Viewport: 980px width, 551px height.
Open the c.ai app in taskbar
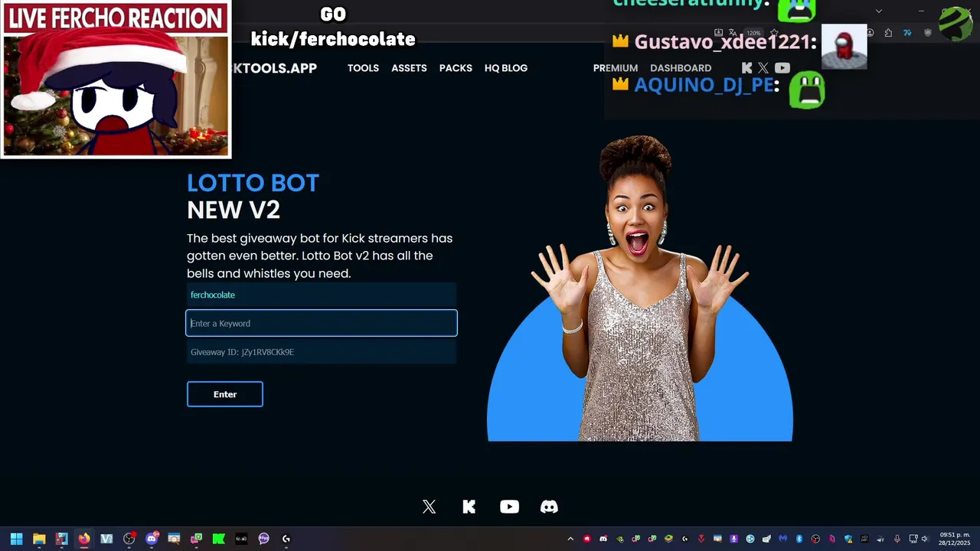click(241, 539)
